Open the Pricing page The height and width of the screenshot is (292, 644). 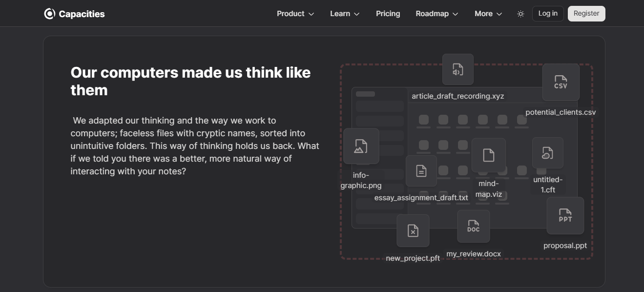pyautogui.click(x=388, y=14)
